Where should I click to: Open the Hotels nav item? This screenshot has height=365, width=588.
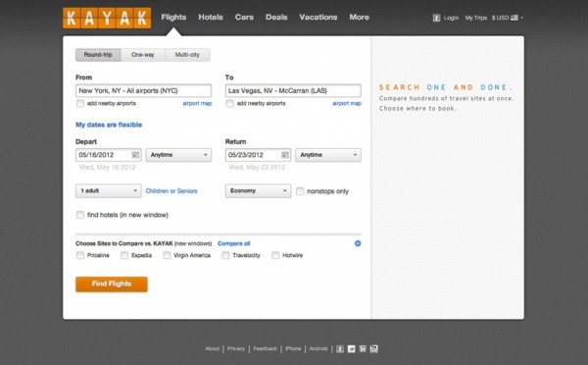point(211,18)
